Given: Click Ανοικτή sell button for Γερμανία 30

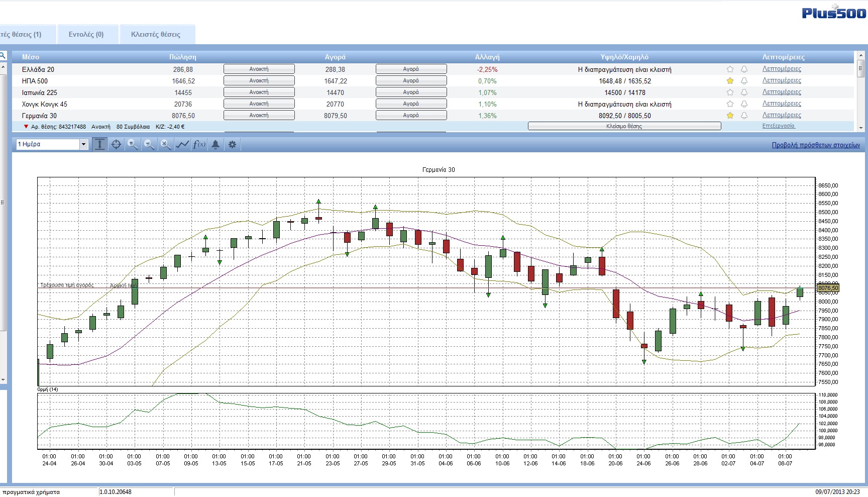Looking at the screenshot, I should (259, 116).
